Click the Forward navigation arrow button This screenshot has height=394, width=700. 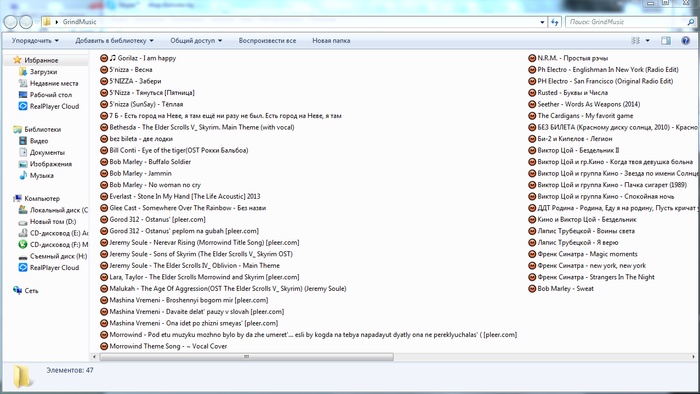[x=26, y=21]
